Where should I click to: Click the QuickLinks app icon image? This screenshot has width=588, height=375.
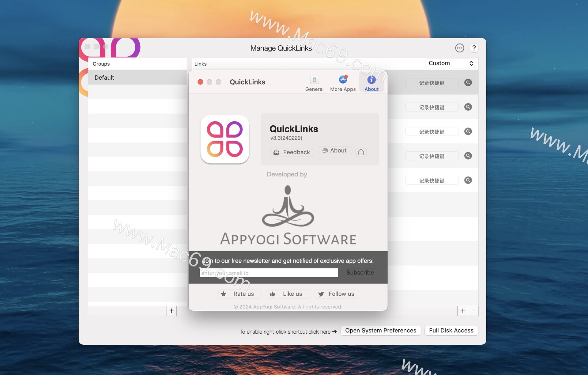coord(224,139)
